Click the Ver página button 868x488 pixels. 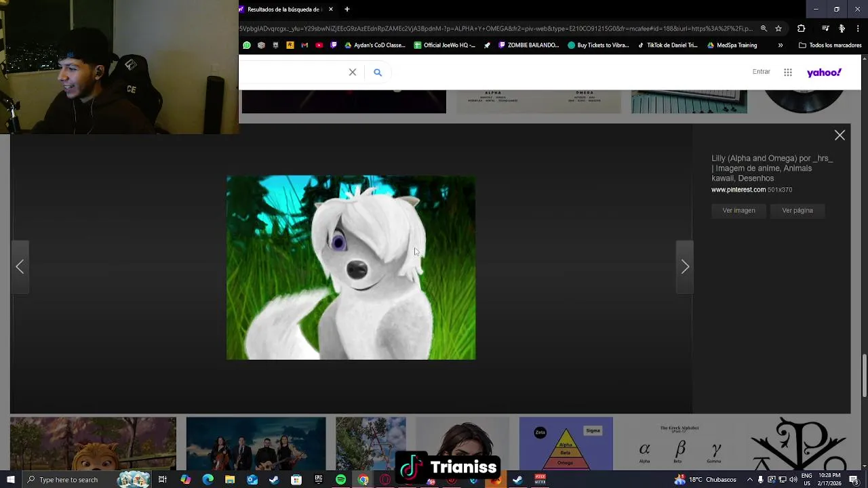797,210
